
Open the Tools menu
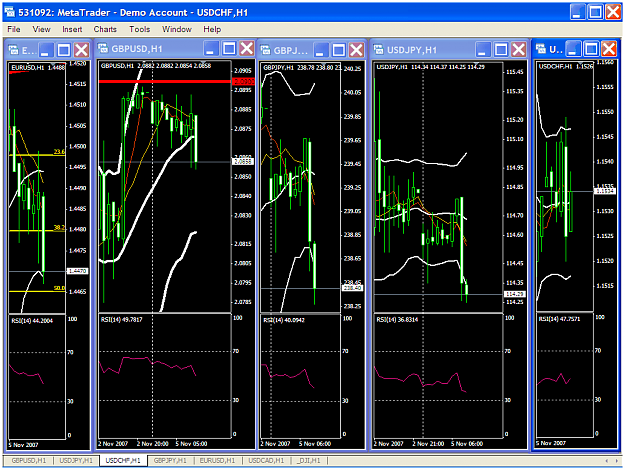140,29
